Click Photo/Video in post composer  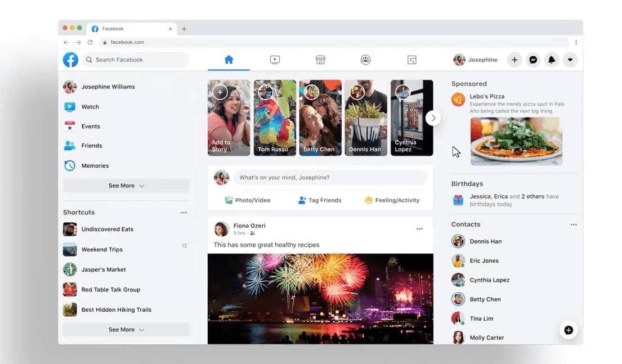pyautogui.click(x=248, y=200)
